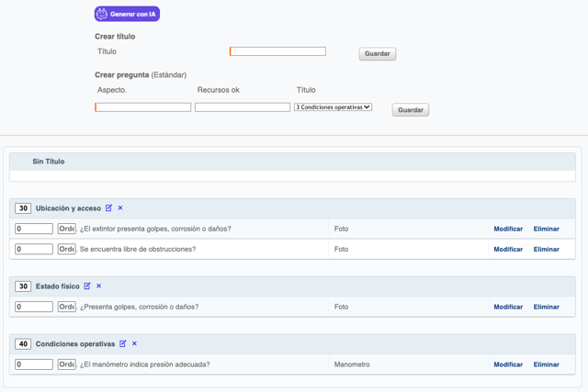Delete the Condiciones operativas section

(x=134, y=344)
